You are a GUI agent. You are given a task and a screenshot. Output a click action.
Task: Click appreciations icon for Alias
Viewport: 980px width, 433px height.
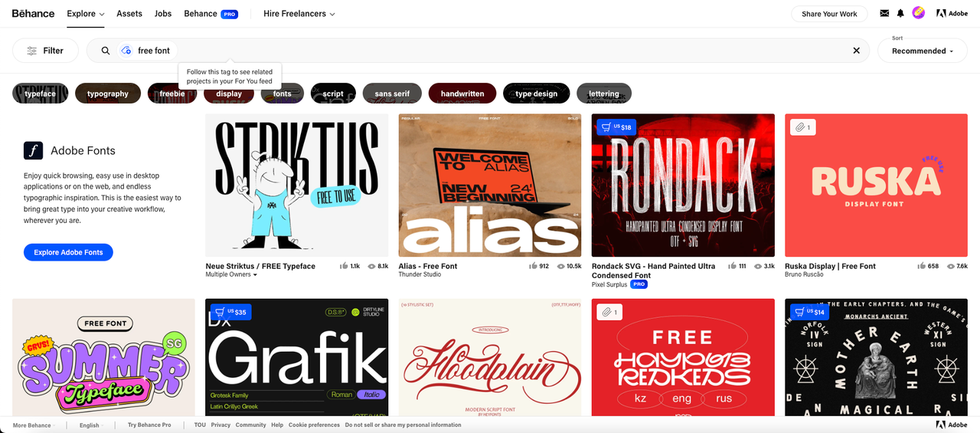[533, 266]
